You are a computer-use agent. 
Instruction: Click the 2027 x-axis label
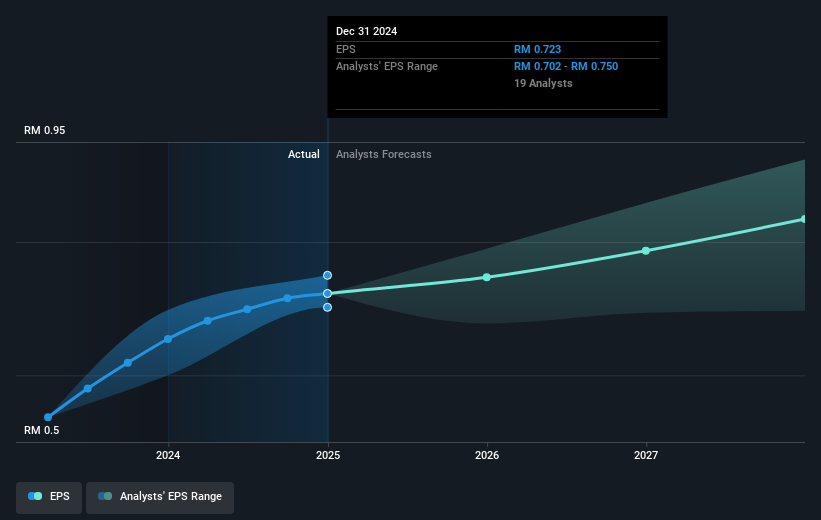[646, 455]
